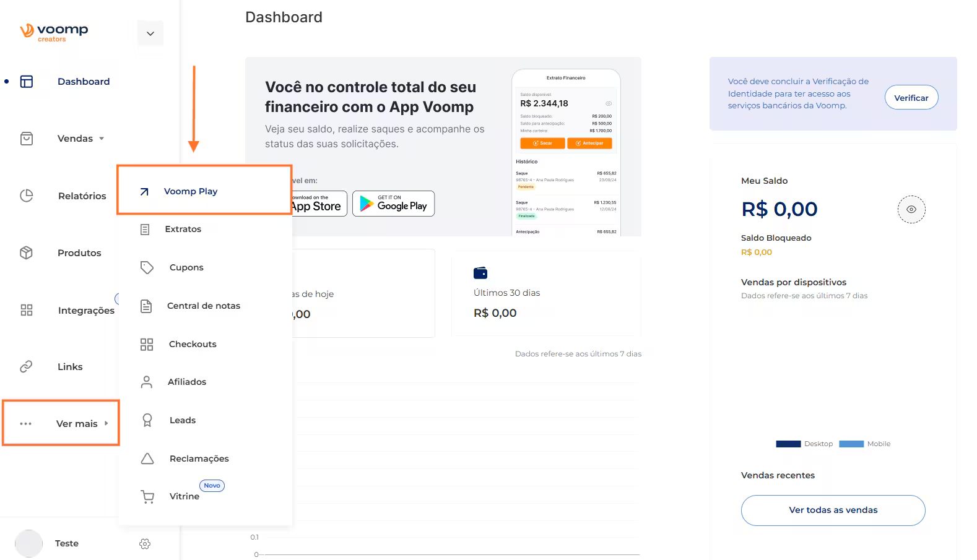Click the Get it on Google Play badge

pos(394,204)
